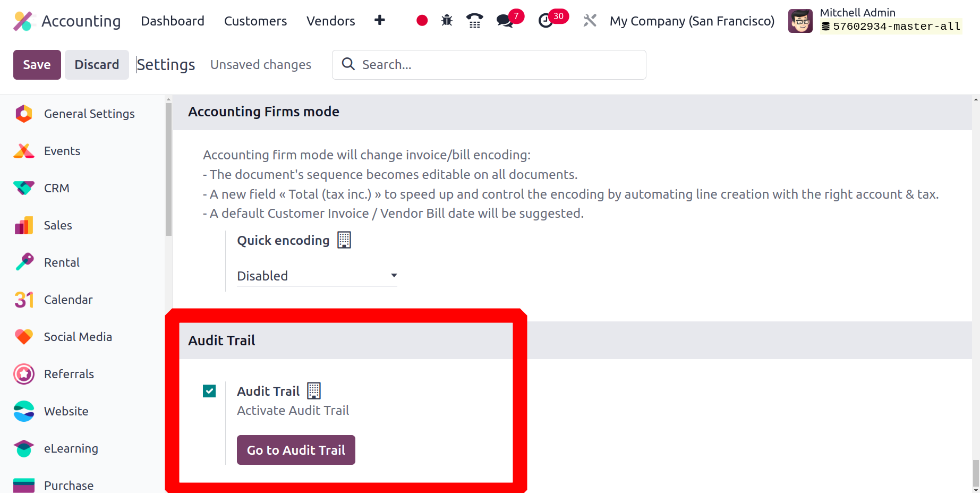Click the wrench and screwdriver tools icon
980x493 pixels.
coord(590,21)
